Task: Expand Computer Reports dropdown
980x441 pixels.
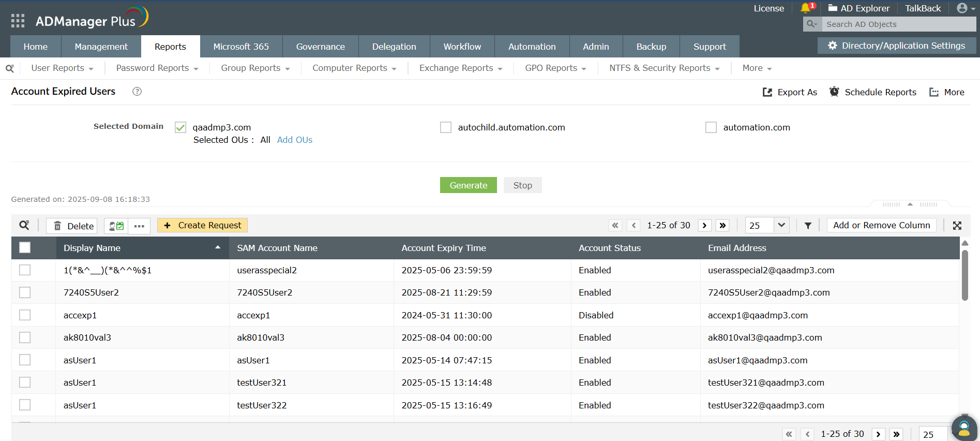Action: point(354,68)
